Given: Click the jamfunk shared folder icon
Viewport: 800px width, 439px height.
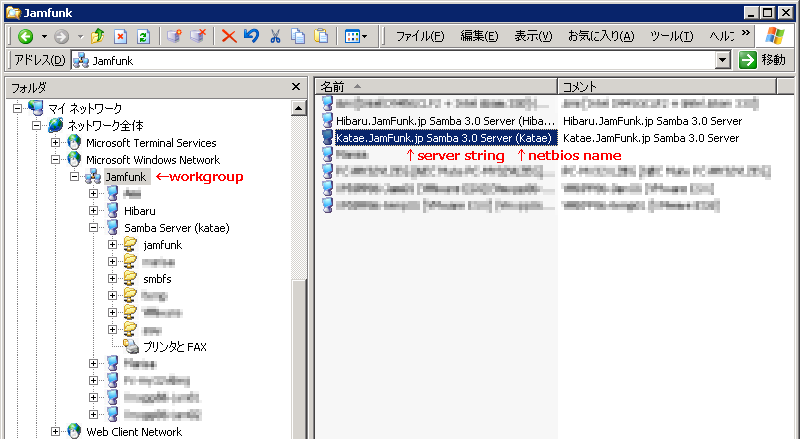Looking at the screenshot, I should (131, 245).
